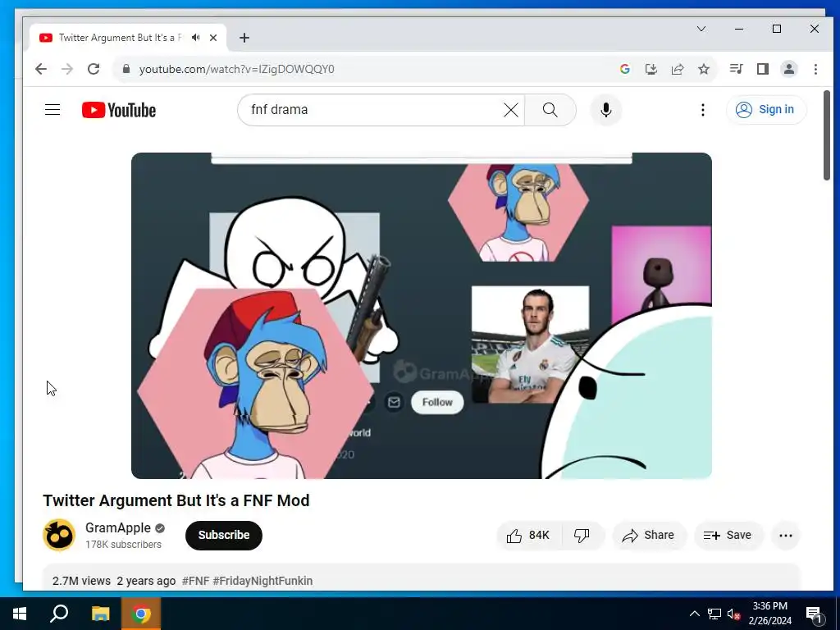Mute the tab via the speaker icon

(196, 38)
